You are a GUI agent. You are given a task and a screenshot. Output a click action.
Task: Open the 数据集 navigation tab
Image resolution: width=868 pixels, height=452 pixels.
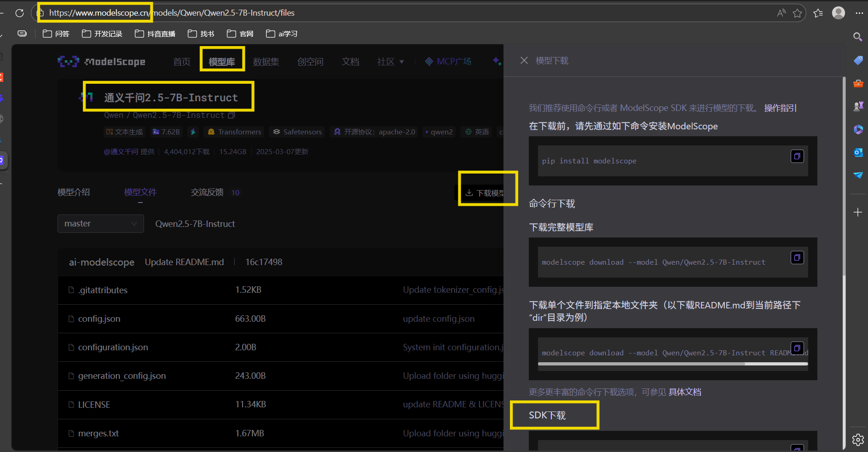click(x=266, y=62)
